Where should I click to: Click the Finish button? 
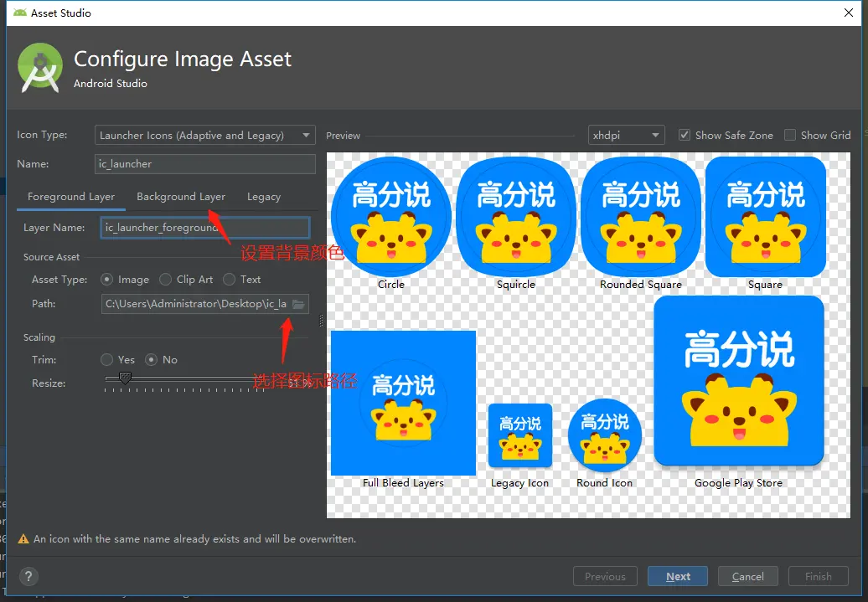click(819, 577)
